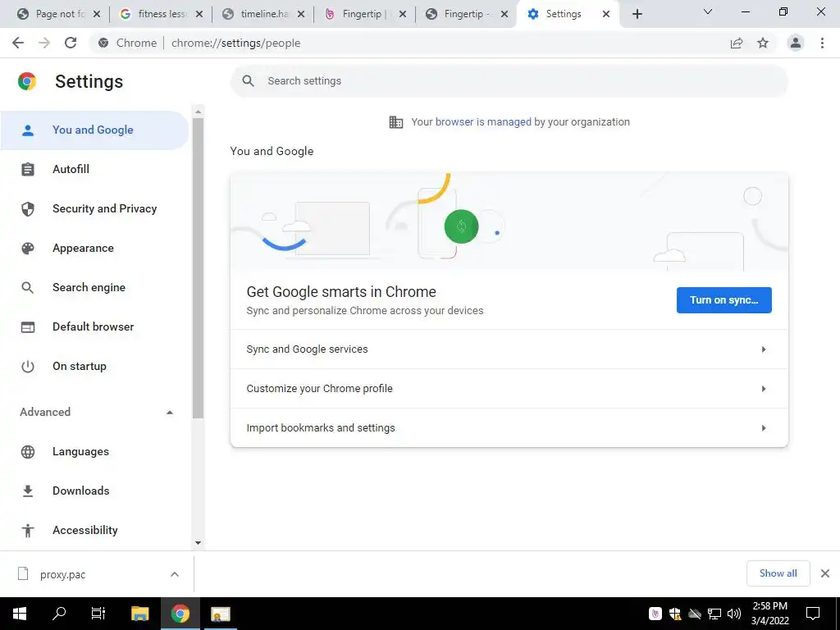This screenshot has height=630, width=840.
Task: Click the Windows Security tray icon
Action: point(675,614)
